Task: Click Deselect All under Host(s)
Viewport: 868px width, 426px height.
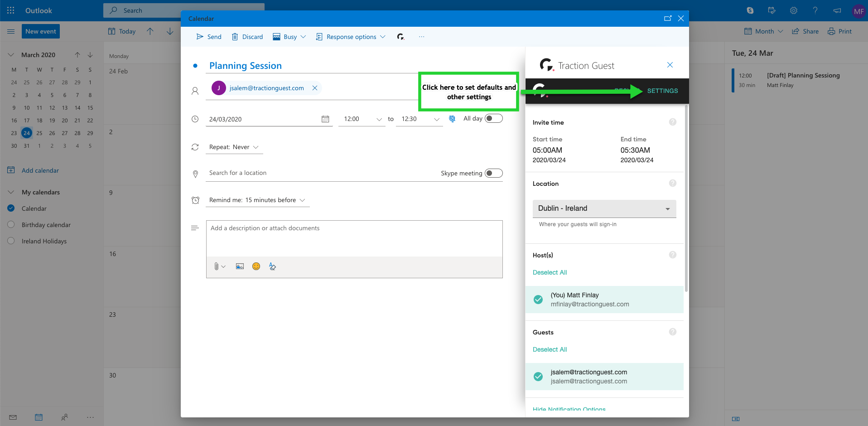Action: 550,272
